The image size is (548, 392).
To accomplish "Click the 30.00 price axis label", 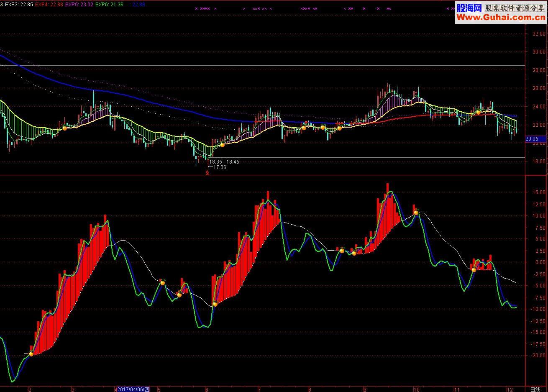I will coord(538,52).
